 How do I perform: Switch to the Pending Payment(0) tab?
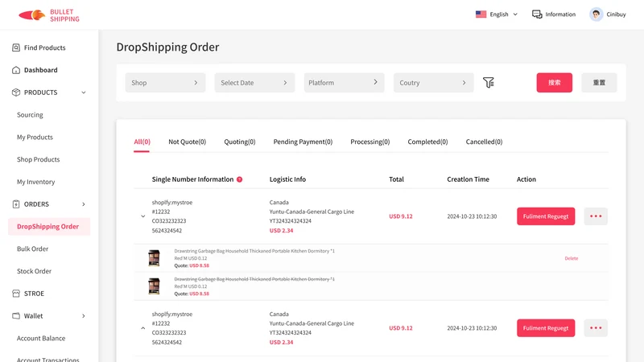click(303, 142)
